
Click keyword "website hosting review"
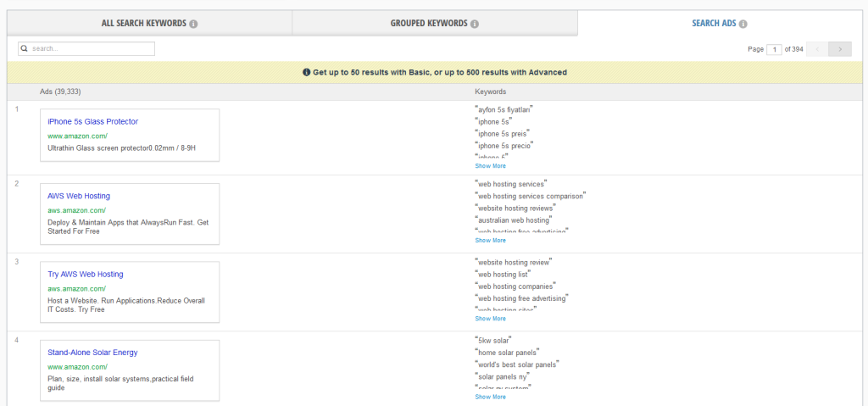pyautogui.click(x=514, y=262)
